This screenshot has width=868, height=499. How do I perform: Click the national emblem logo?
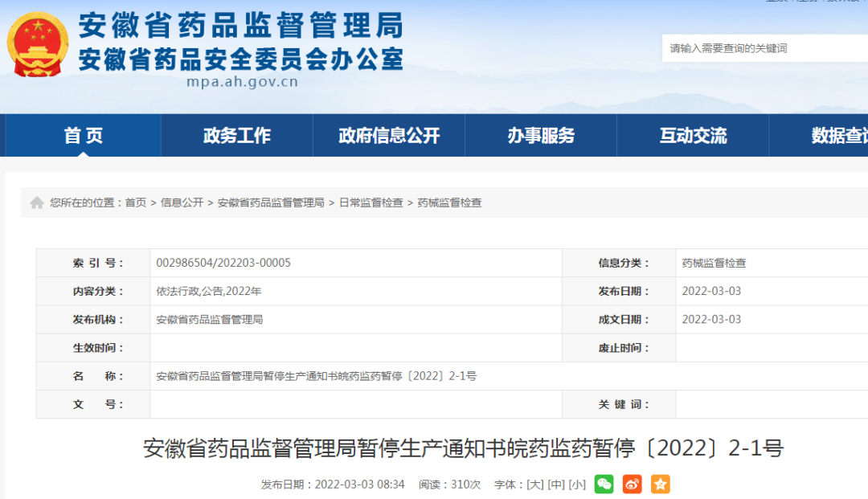[38, 45]
